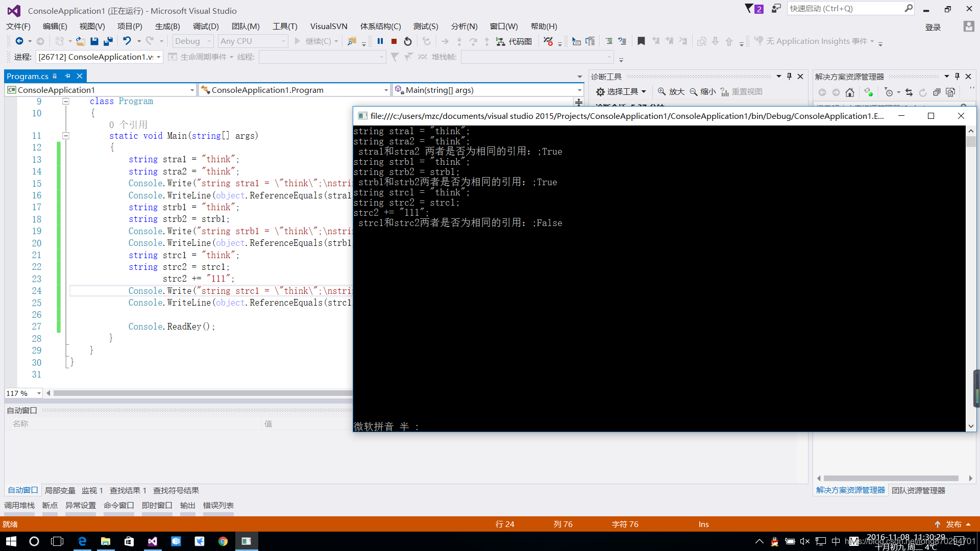The height and width of the screenshot is (551, 980).
Task: Save current file with the floppy icon
Action: 94,41
